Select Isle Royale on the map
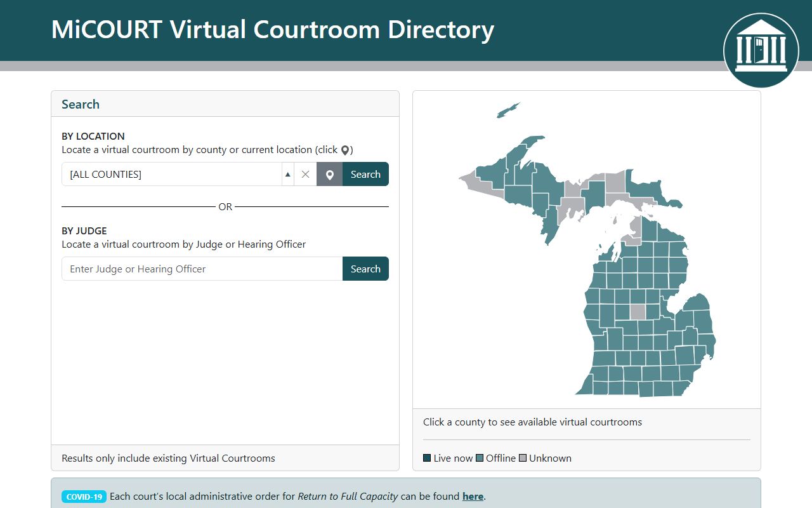The image size is (812, 508). [x=507, y=110]
